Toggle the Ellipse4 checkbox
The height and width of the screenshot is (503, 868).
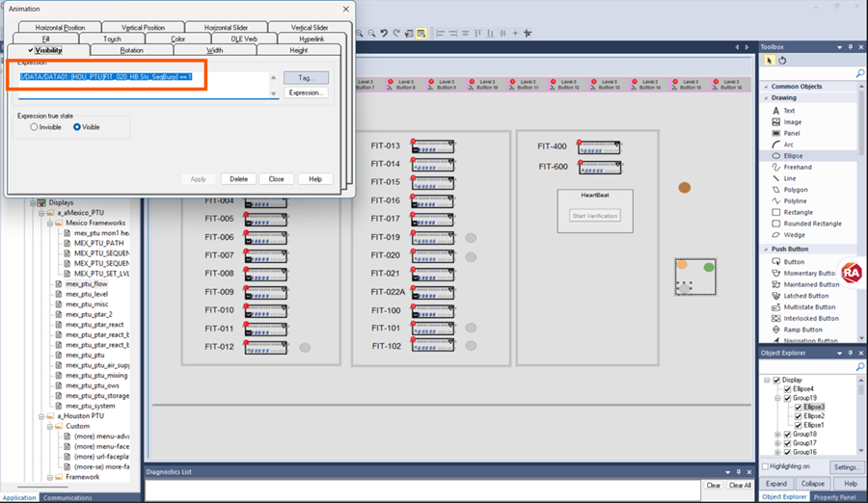(788, 389)
